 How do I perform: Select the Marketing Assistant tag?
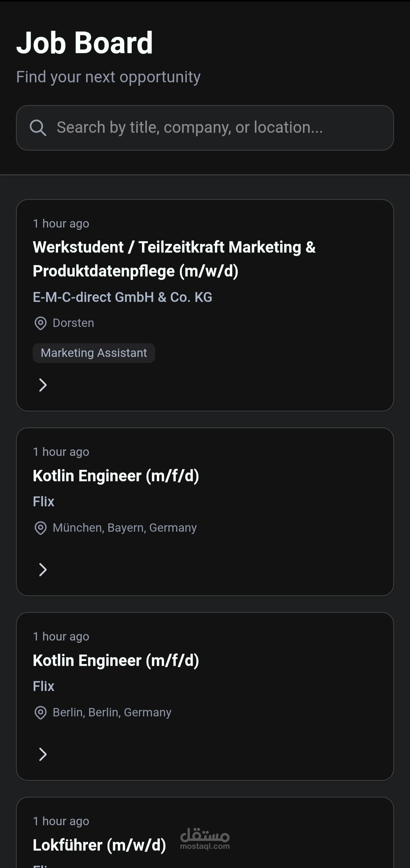pos(94,353)
